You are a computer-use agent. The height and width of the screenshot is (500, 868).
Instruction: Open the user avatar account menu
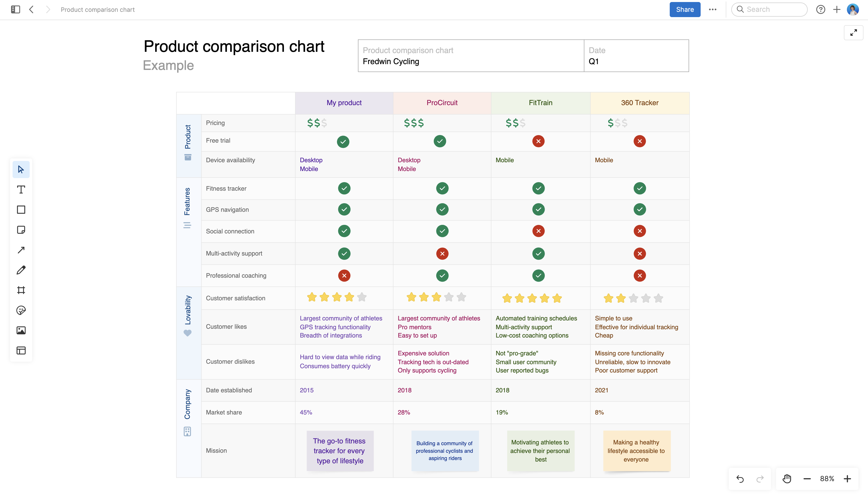tap(853, 9)
